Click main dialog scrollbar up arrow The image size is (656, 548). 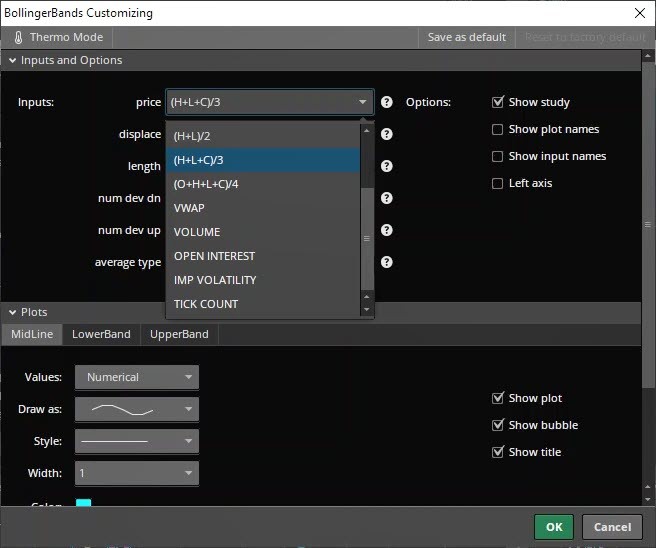click(648, 56)
